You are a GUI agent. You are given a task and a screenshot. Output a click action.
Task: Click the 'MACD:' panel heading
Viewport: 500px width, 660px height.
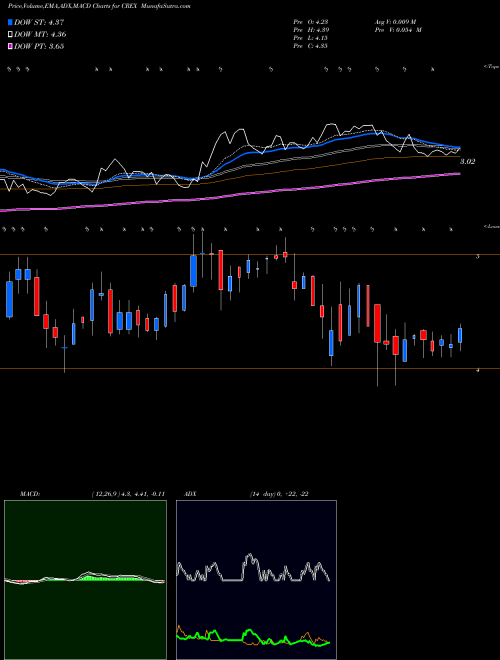[x=30, y=494]
